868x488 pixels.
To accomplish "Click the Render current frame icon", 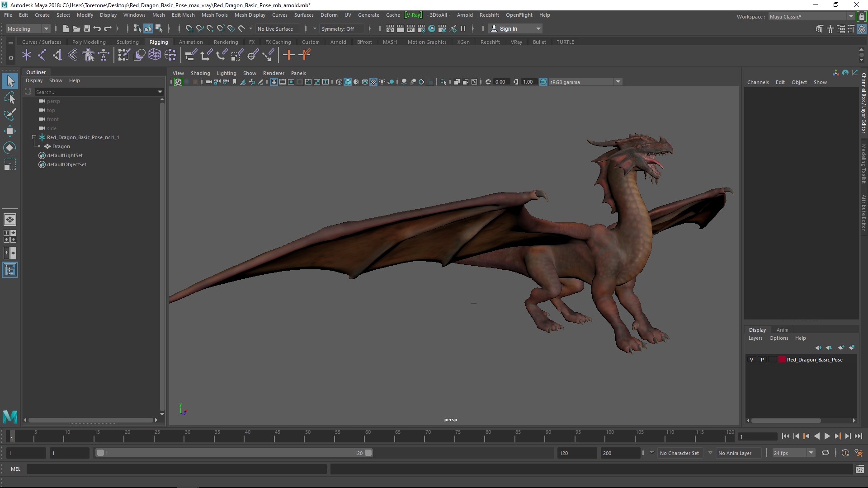I will click(x=401, y=28).
